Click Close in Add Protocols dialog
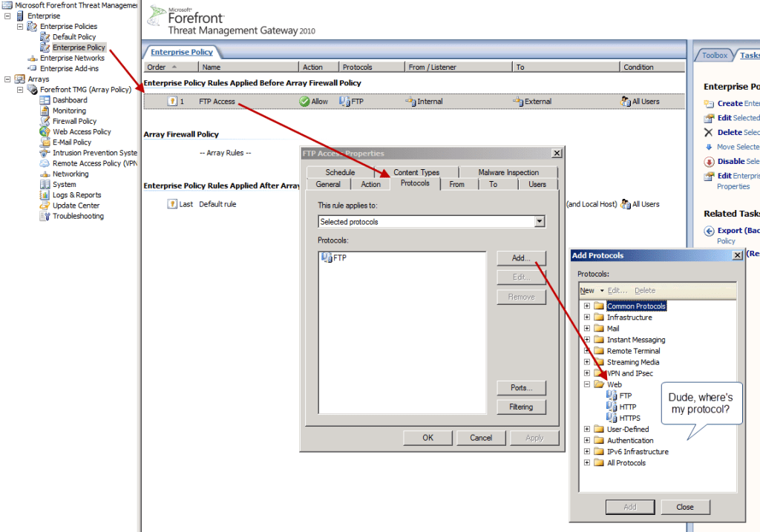Viewport: 760px width, 532px height. (685, 508)
